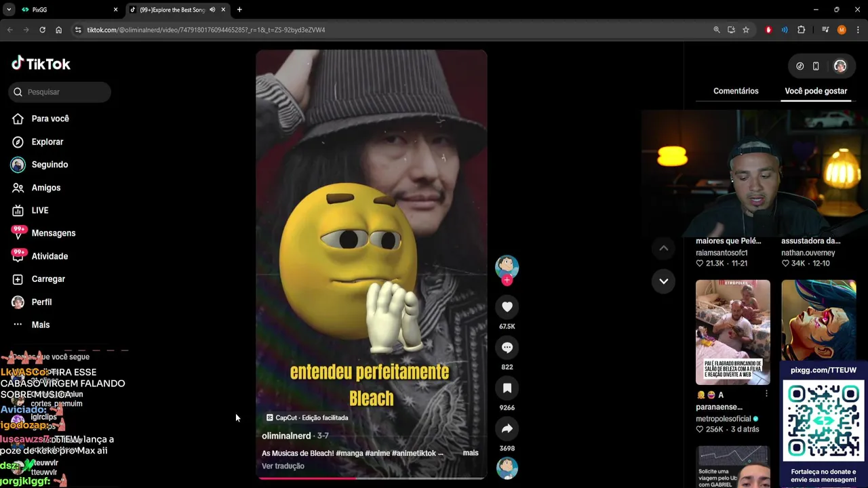This screenshot has height=488, width=868.
Task: Open Chrome's three-dot menu
Action: [x=858, y=30]
